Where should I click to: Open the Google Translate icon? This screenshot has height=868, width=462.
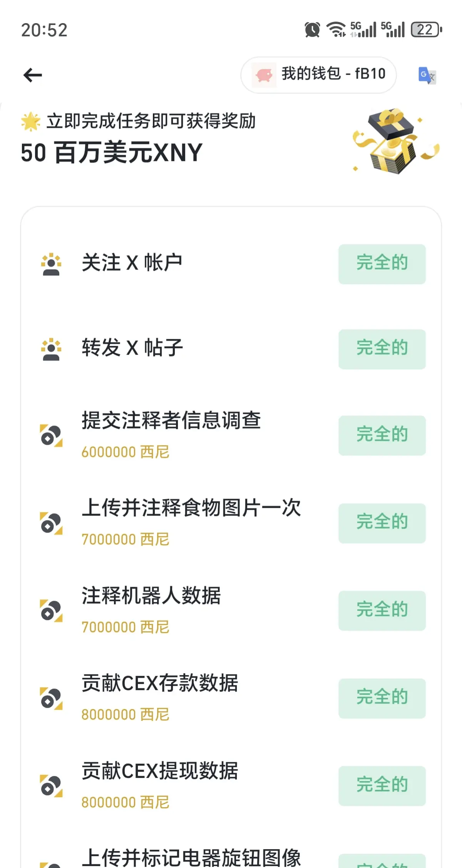[x=427, y=75]
